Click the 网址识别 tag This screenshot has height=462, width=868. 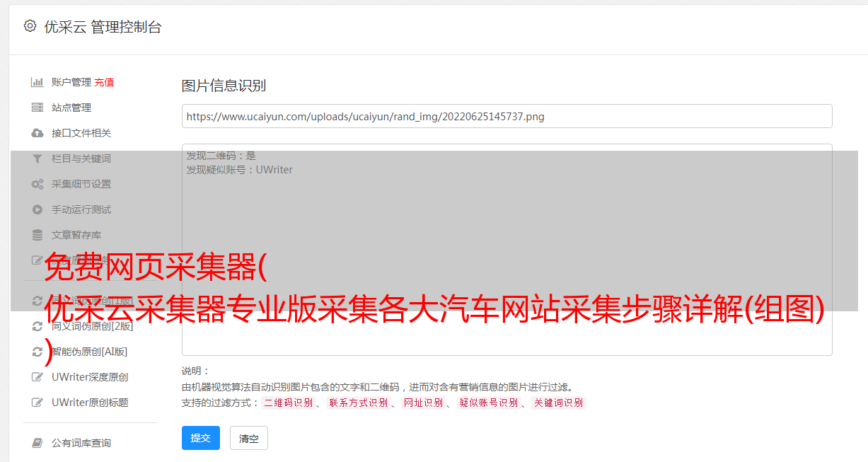point(423,403)
